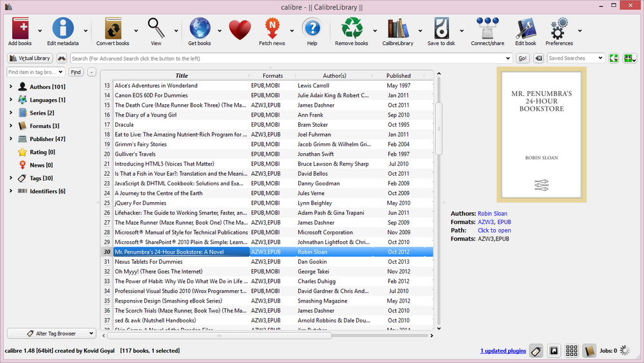Click the '1 updated plugins' link
This screenshot has width=644, height=363.
[x=503, y=351]
